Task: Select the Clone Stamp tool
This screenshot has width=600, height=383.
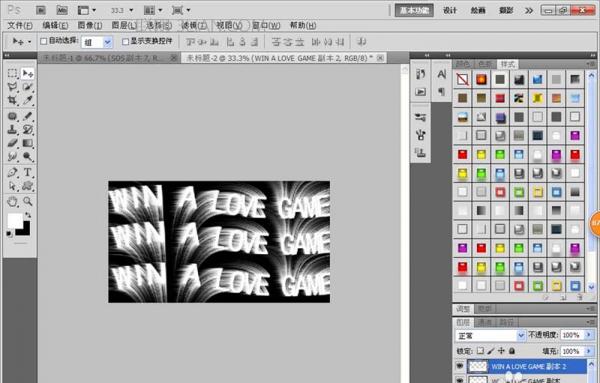Action: pos(12,130)
